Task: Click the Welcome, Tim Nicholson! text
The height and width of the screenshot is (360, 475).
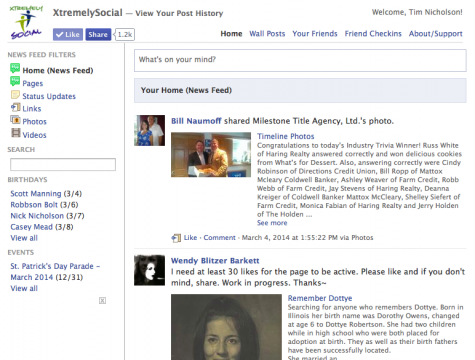Action: (417, 12)
